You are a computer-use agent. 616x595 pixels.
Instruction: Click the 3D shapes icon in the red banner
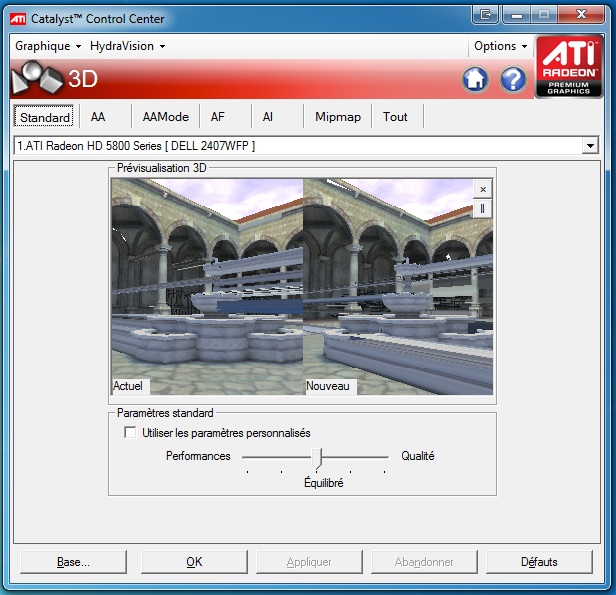pyautogui.click(x=37, y=79)
